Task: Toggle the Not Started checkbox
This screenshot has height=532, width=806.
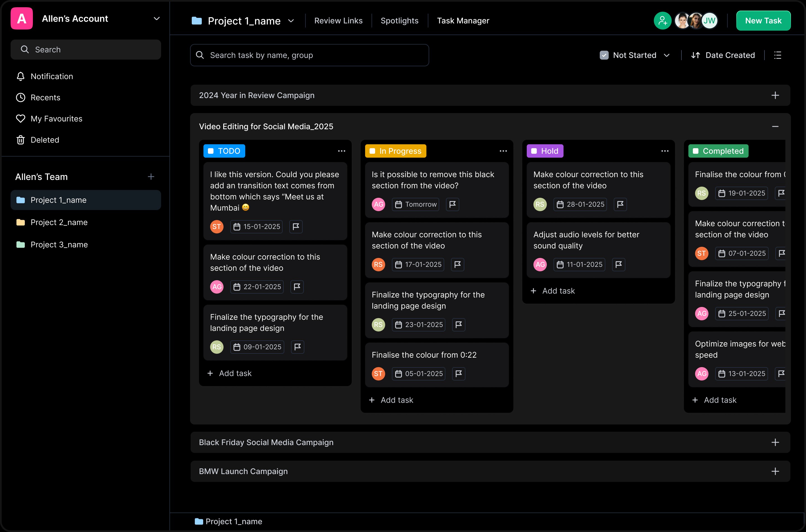Action: pos(604,55)
